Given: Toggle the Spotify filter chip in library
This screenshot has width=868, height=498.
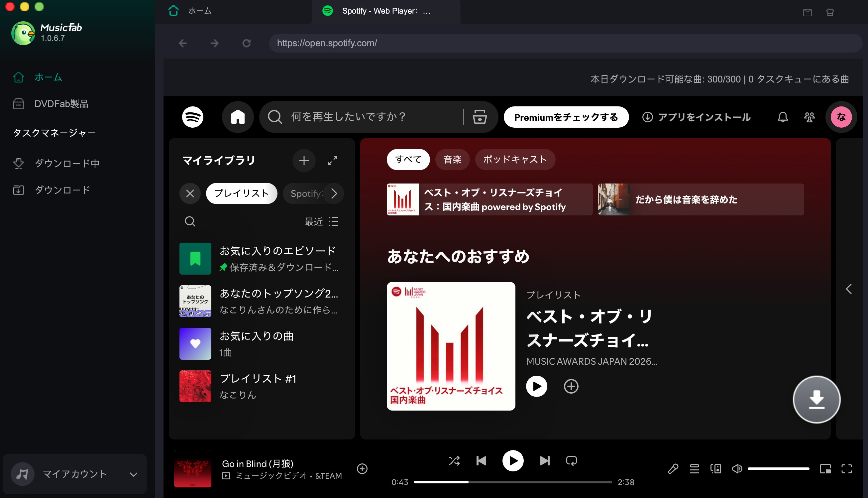Looking at the screenshot, I should [304, 193].
